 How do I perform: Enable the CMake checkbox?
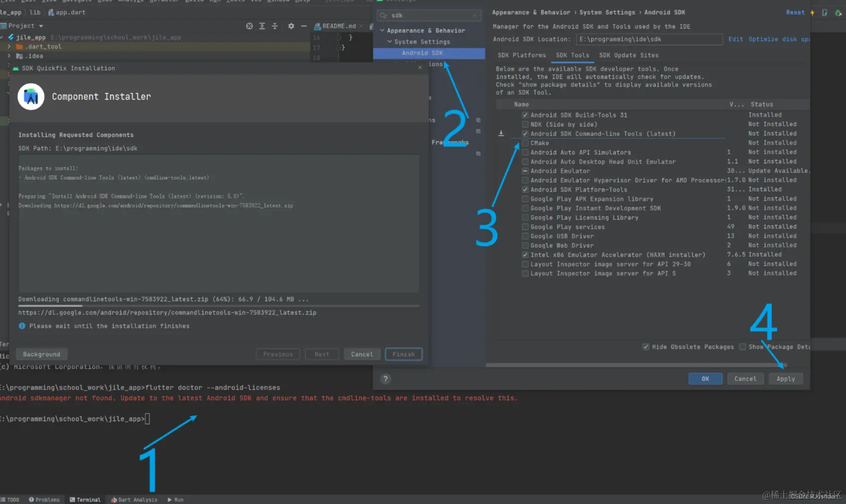525,143
